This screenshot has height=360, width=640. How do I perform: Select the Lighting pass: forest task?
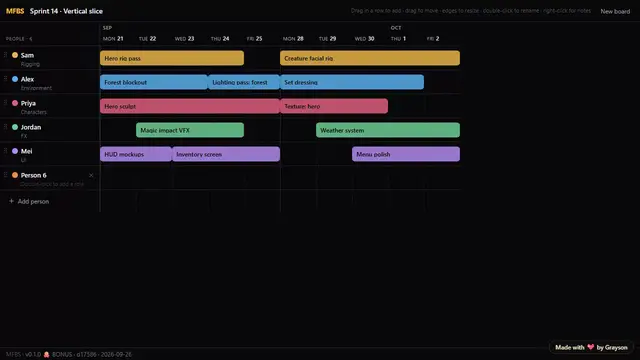click(x=244, y=82)
